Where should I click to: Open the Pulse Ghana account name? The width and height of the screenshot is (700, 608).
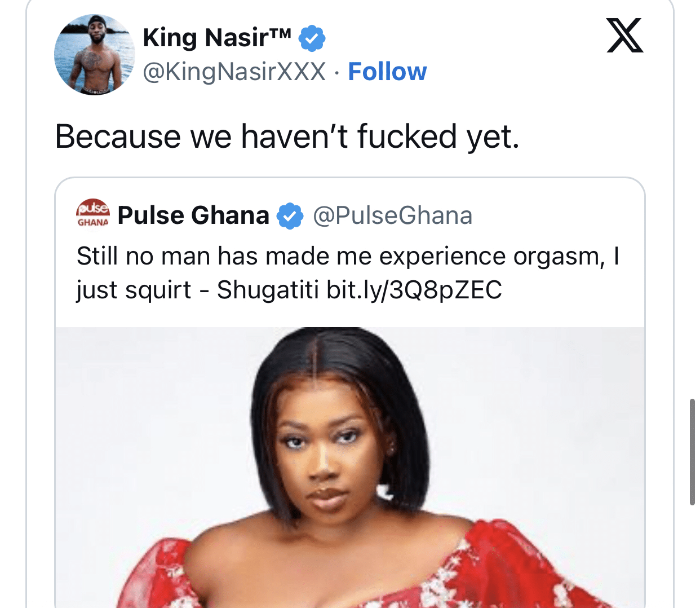pyautogui.click(x=193, y=215)
